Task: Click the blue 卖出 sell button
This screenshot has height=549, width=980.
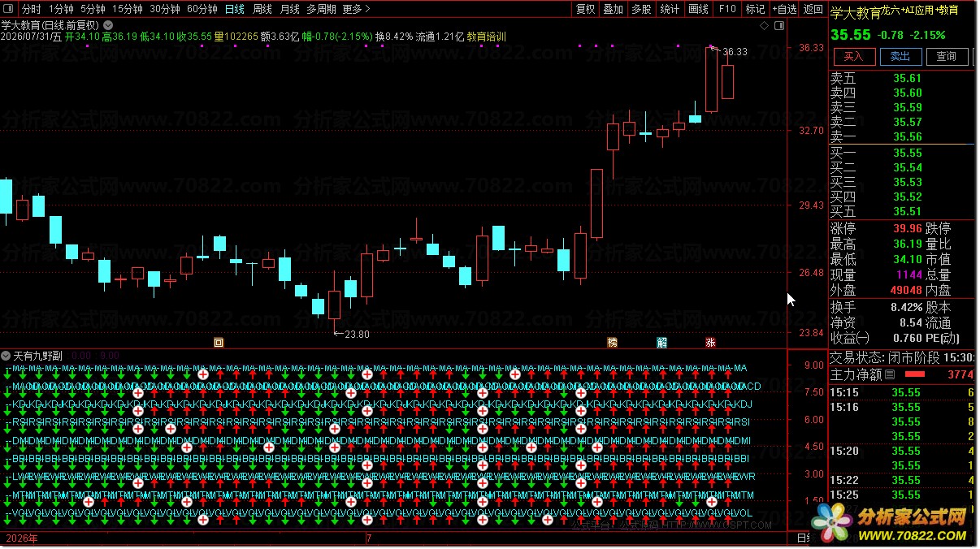Action: (900, 56)
